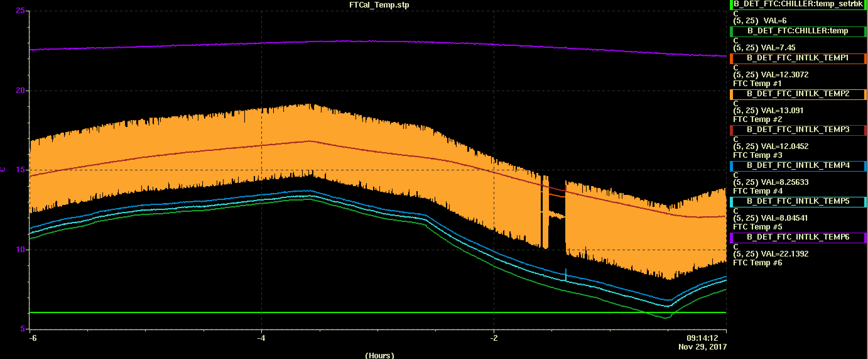Click the 20 tick label on the y-axis
The width and height of the screenshot is (868, 359).
click(x=20, y=91)
